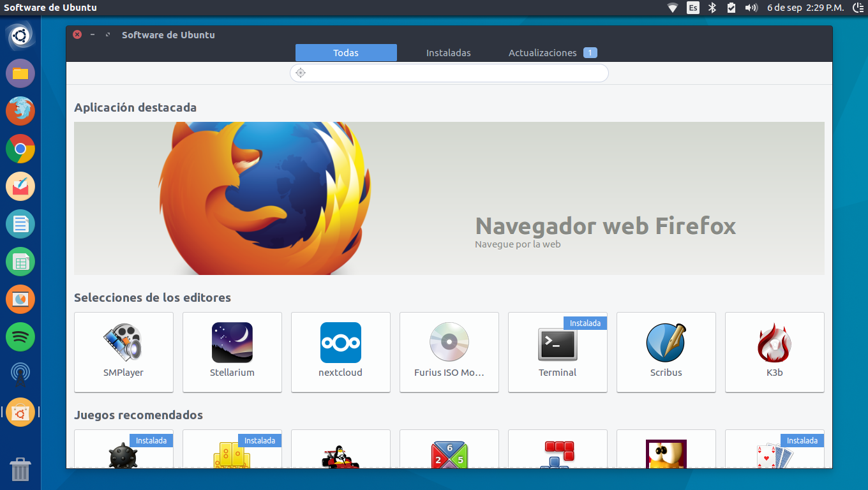Open the Scribus app tile
Screen dimensions: 868x490
[666, 352]
